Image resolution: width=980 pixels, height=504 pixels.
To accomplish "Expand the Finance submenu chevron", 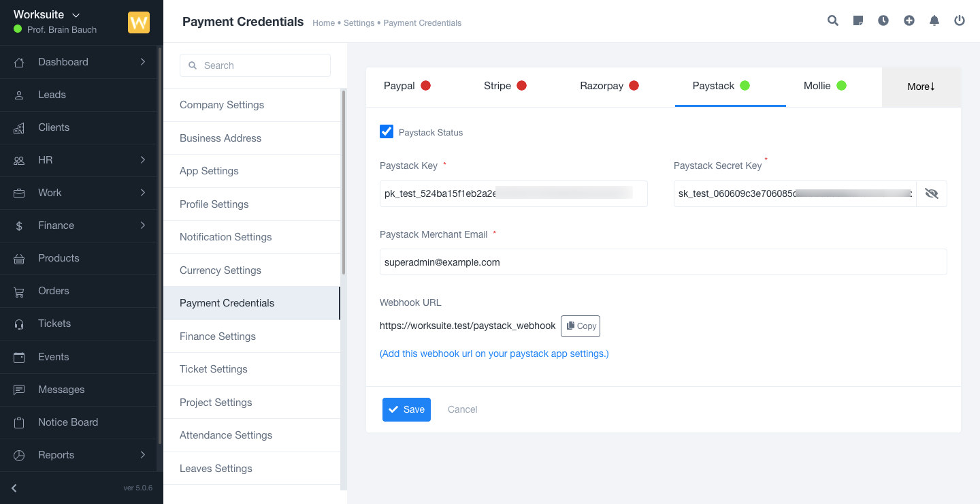I will (142, 225).
